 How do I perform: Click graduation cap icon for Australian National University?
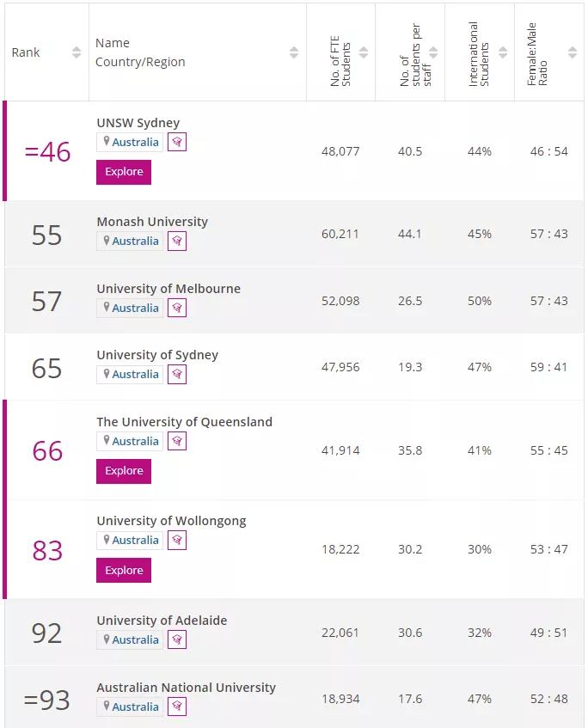(x=177, y=707)
